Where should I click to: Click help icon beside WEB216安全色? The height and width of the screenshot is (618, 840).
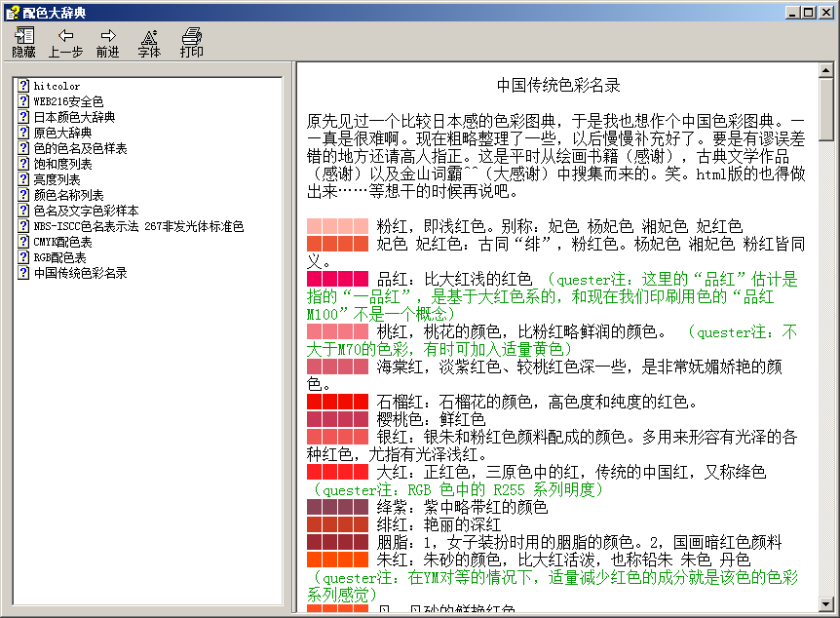point(23,101)
